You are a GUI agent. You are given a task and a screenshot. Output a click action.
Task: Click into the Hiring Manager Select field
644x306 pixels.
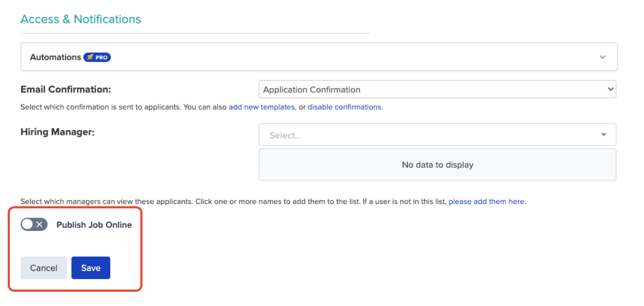click(437, 135)
